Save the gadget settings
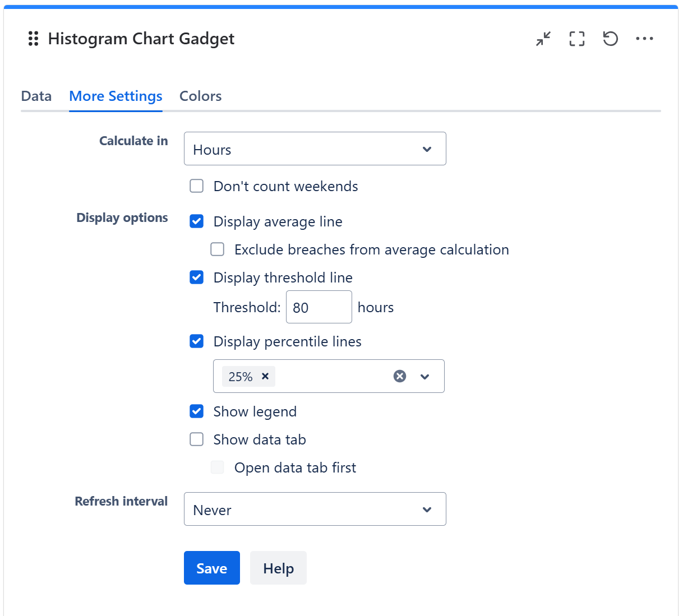The image size is (683, 616). (x=212, y=568)
